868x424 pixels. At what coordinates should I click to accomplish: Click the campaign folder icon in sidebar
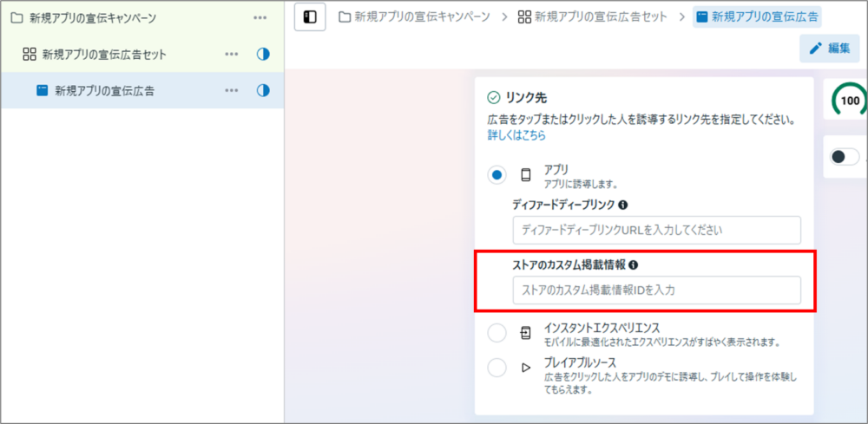coord(16,17)
